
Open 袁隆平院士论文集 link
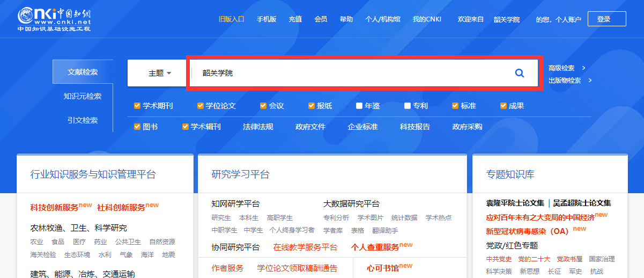coord(515,203)
